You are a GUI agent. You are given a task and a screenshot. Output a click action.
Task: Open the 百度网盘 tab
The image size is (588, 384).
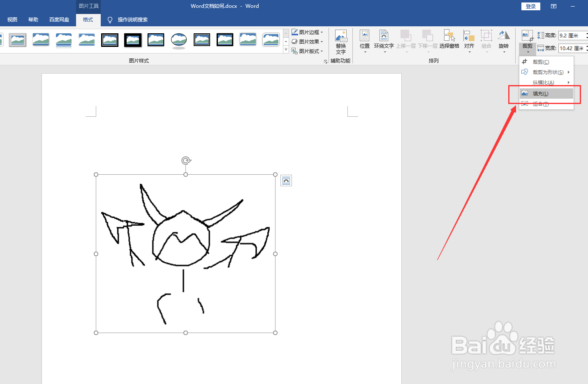59,20
